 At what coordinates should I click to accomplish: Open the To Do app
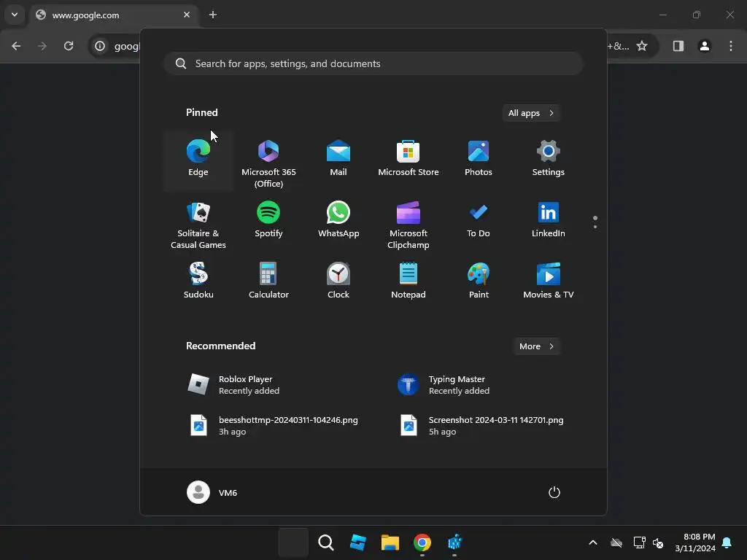479,222
